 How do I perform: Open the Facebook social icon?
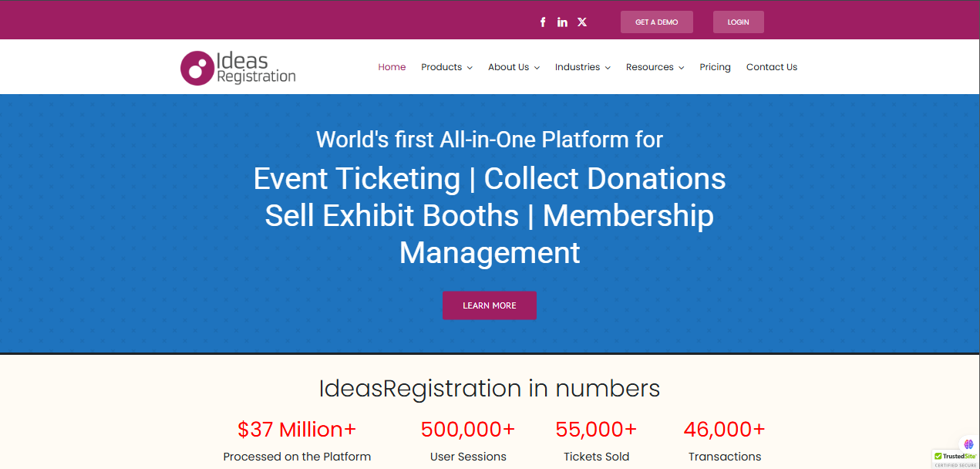(x=543, y=22)
